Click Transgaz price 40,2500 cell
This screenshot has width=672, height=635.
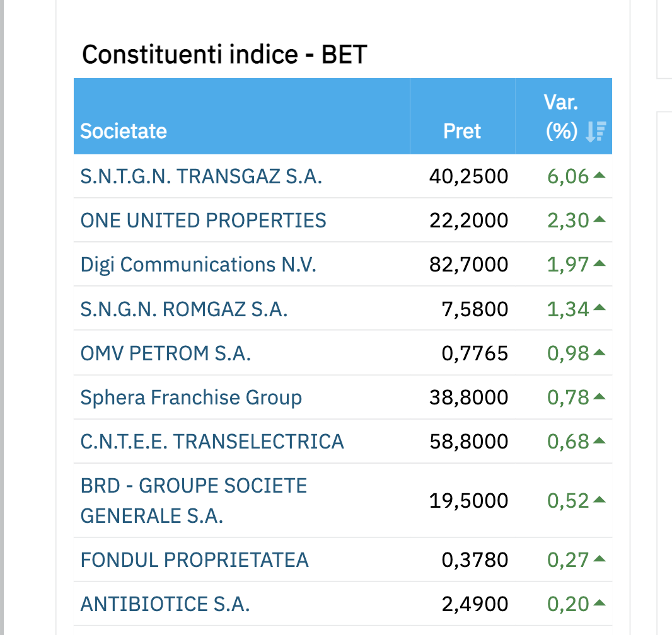coord(468,176)
